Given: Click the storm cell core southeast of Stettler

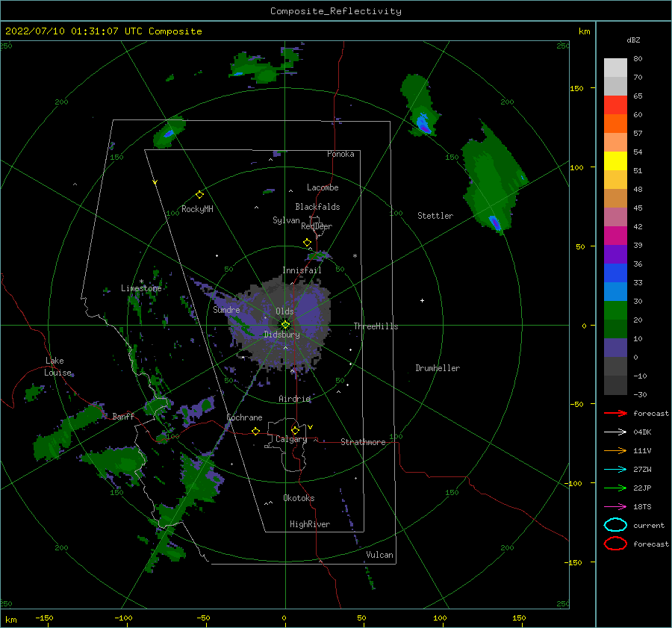Looking at the screenshot, I should 494,223.
